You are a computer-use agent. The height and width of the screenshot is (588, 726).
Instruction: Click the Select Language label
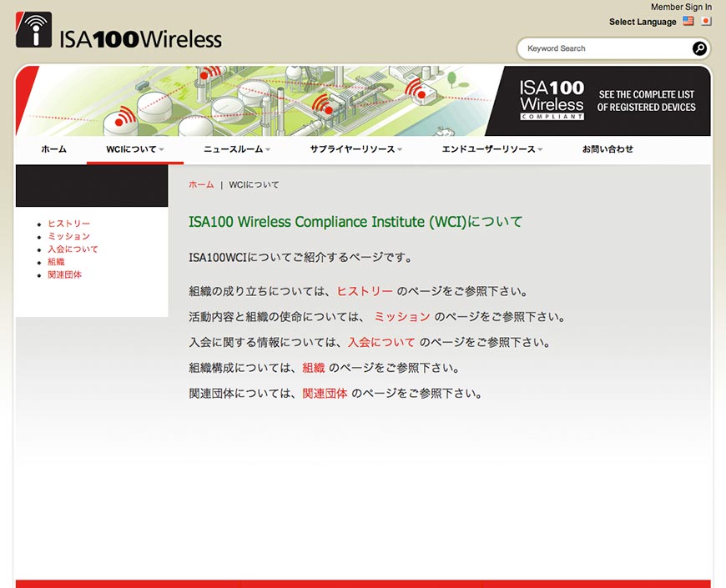[643, 22]
